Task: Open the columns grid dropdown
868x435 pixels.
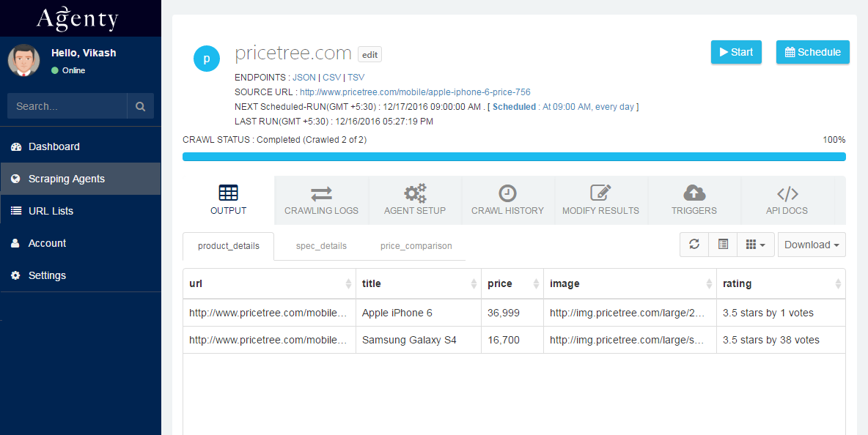Action: (756, 245)
